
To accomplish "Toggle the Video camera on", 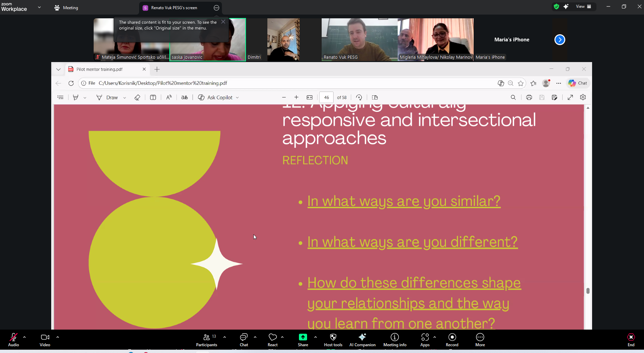I will pyautogui.click(x=45, y=340).
